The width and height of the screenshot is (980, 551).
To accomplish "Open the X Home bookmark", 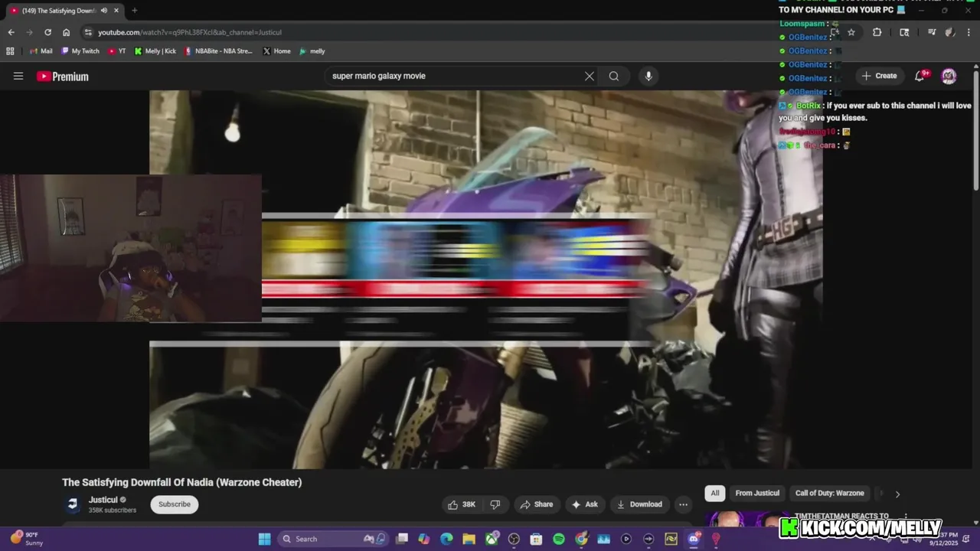I will [x=276, y=51].
